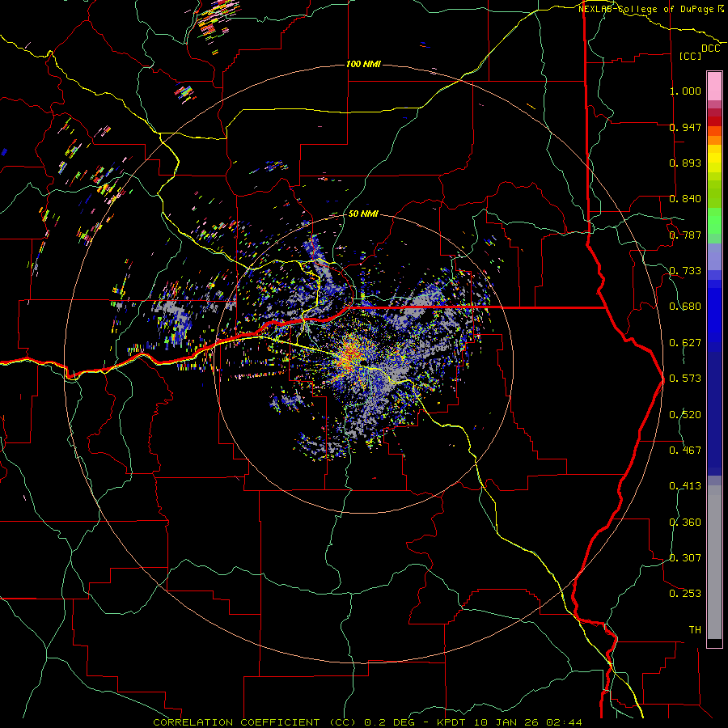This screenshot has height=728, width=728.
Task: Click the 0.680 legend value
Action: pos(685,307)
